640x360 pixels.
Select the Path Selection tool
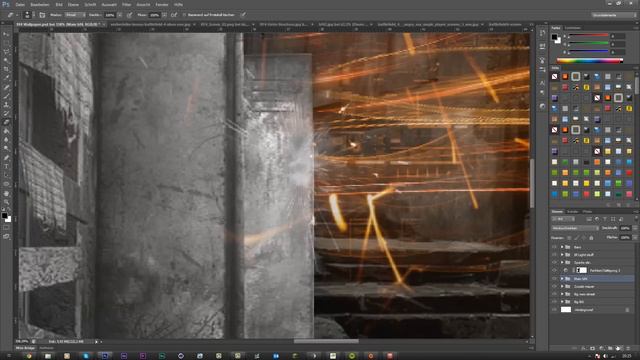pos(6,175)
